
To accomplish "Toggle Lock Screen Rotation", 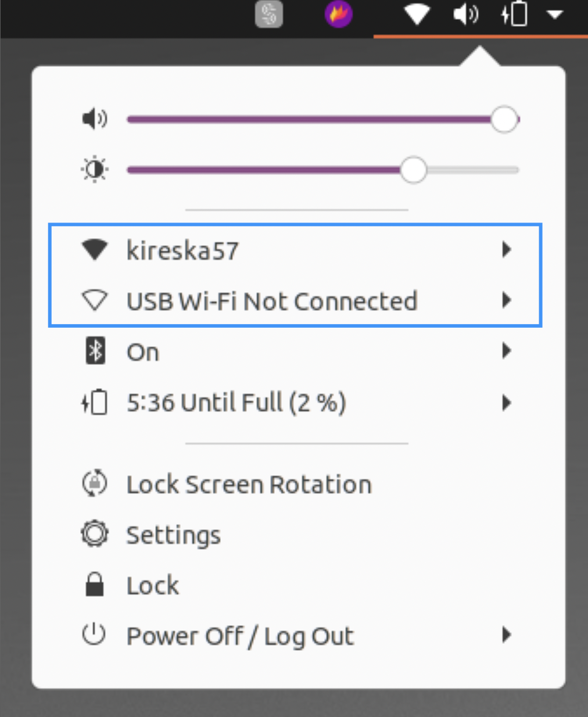I will click(249, 485).
